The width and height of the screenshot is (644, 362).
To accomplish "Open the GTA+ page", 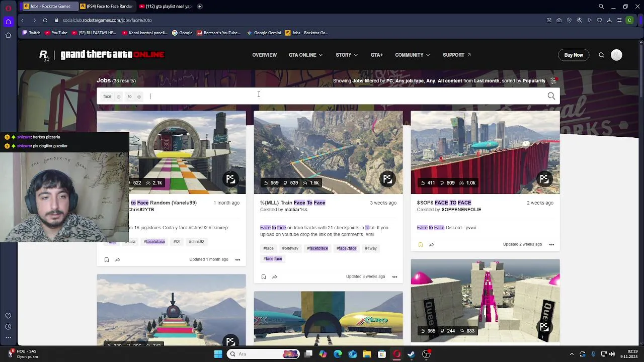I will tap(377, 55).
